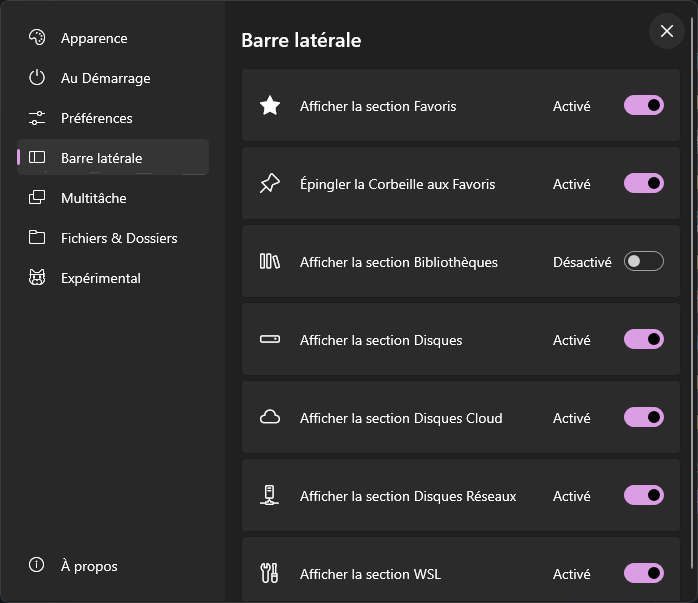
Task: Disable the Disques Réseaux section toggle
Action: tap(644, 495)
